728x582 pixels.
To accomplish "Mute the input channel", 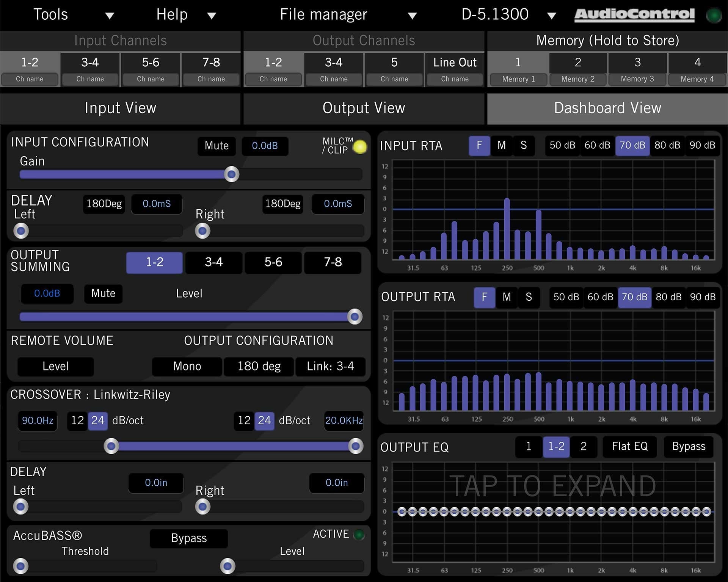I will [x=216, y=146].
